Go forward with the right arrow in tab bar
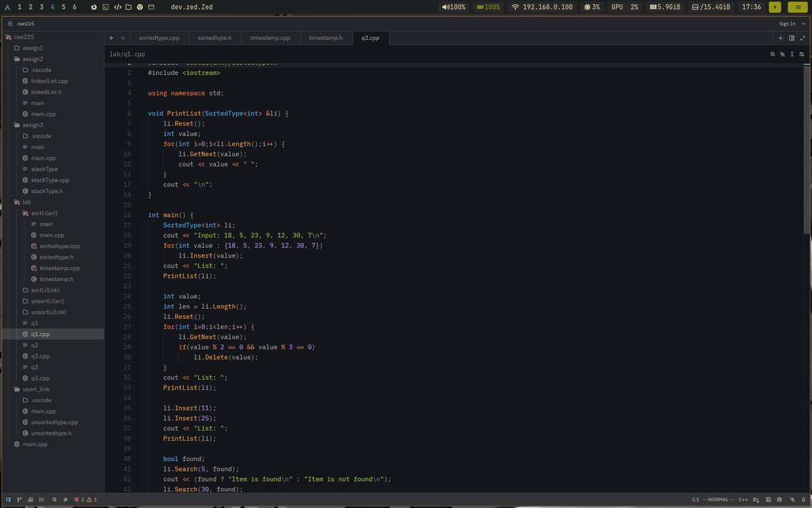The image size is (812, 508). tap(122, 38)
